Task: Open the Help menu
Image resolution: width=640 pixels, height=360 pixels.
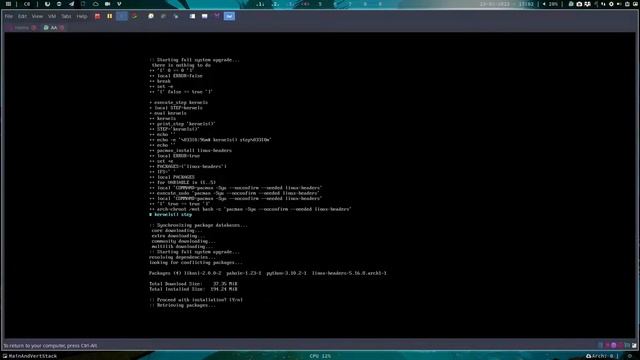Action: click(82, 16)
